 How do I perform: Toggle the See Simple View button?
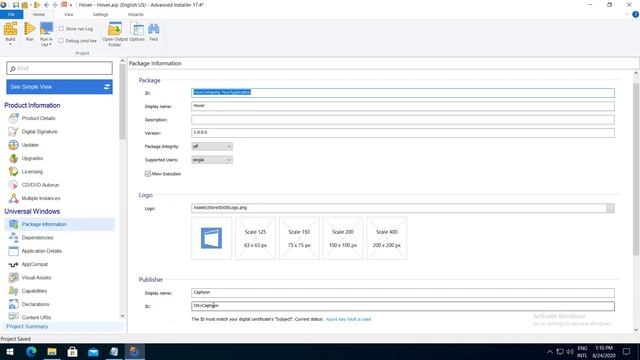click(60, 87)
